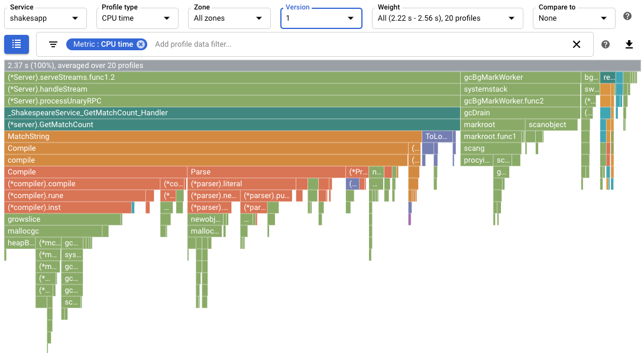
Task: Expand the Zone selector
Action: 229,18
